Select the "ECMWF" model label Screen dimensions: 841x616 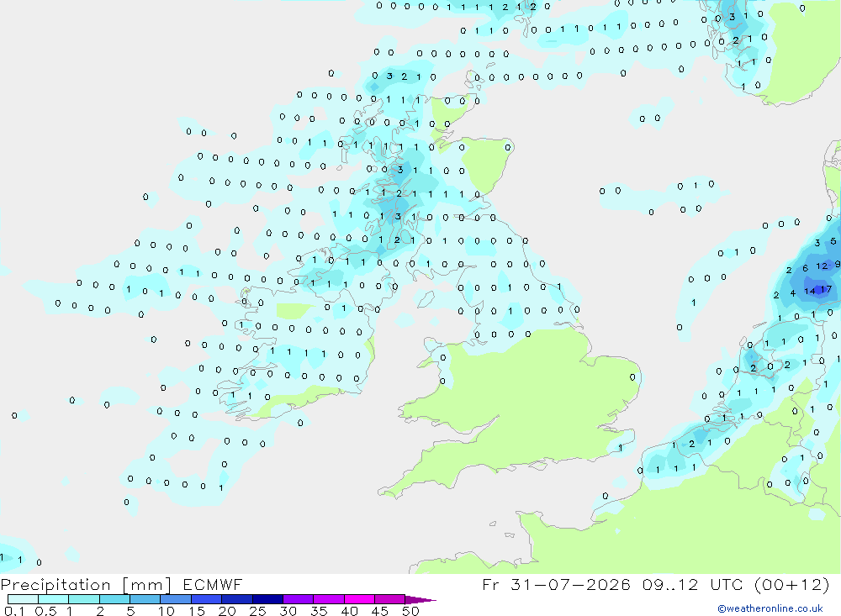213,584
